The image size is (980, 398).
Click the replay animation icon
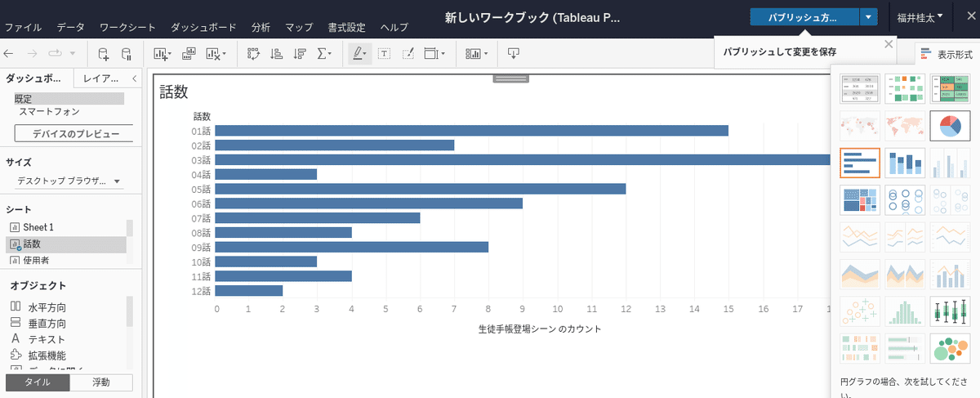pyautogui.click(x=56, y=54)
